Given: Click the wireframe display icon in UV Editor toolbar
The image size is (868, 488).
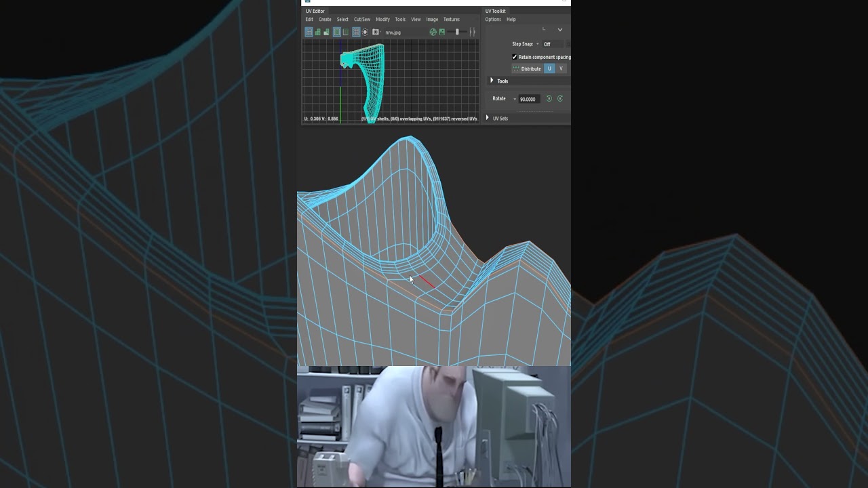Looking at the screenshot, I should click(309, 32).
